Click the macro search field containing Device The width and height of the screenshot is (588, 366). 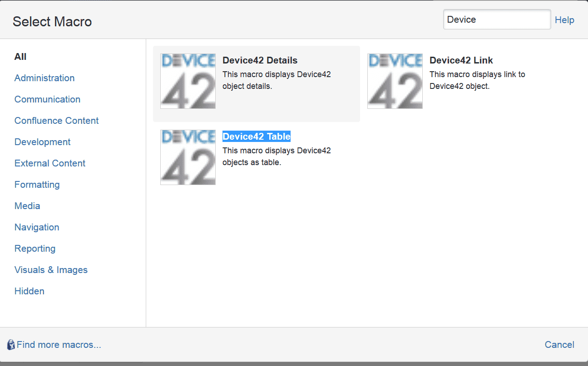(497, 20)
